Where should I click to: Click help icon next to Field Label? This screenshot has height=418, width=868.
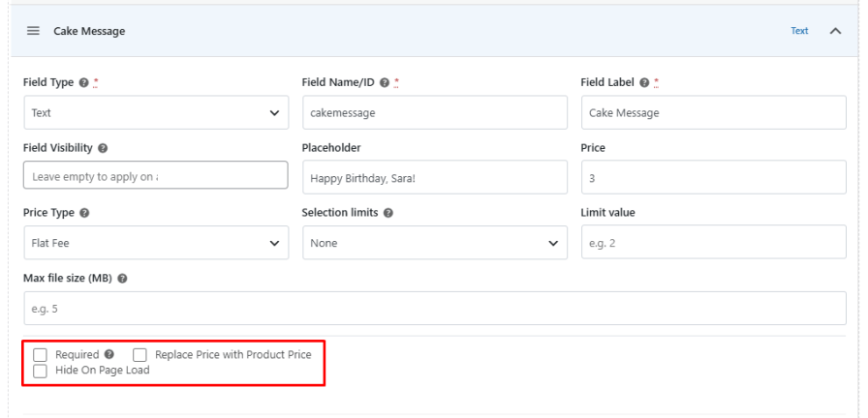tap(644, 83)
